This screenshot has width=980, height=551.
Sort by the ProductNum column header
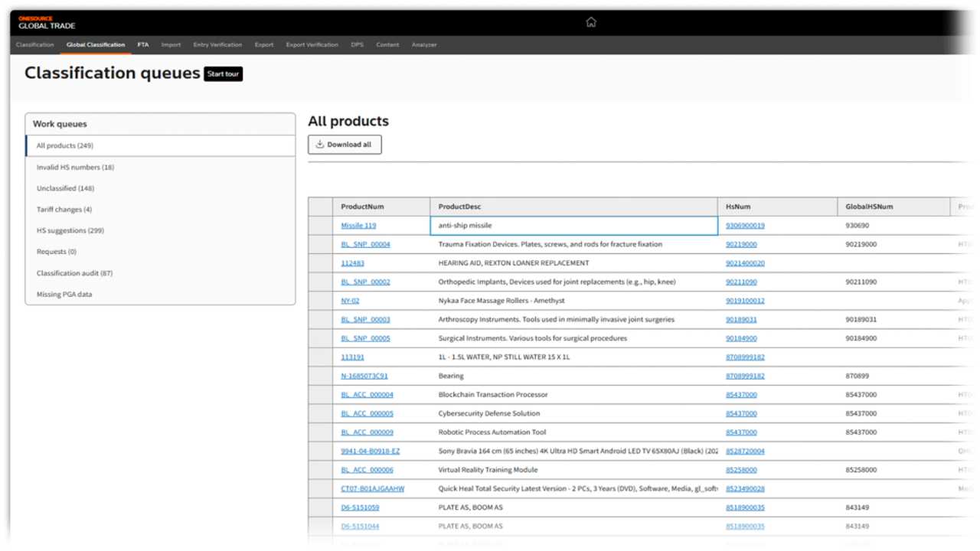363,207
